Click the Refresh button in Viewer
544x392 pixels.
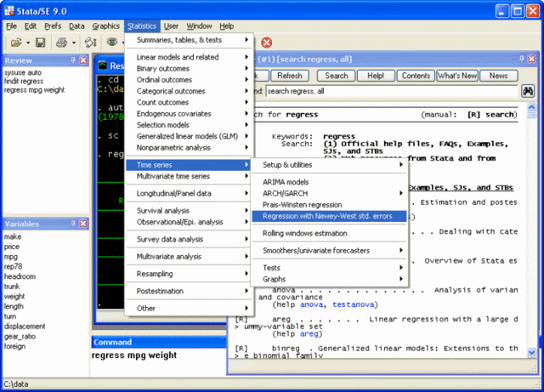[290, 76]
